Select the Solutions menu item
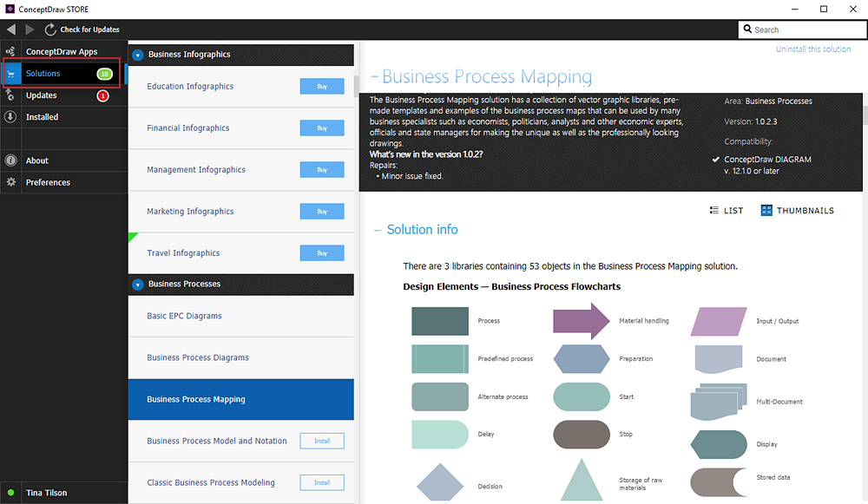 click(43, 74)
